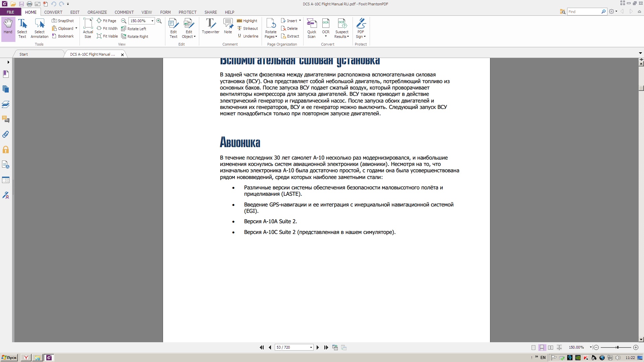Activate the Select Text tool
This screenshot has width=644, height=362.
[x=22, y=29]
